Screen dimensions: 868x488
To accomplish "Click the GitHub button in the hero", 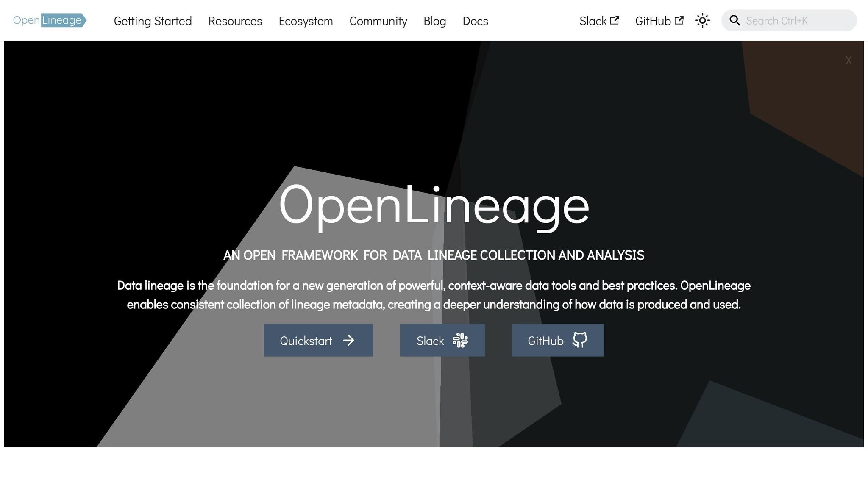I will point(558,340).
